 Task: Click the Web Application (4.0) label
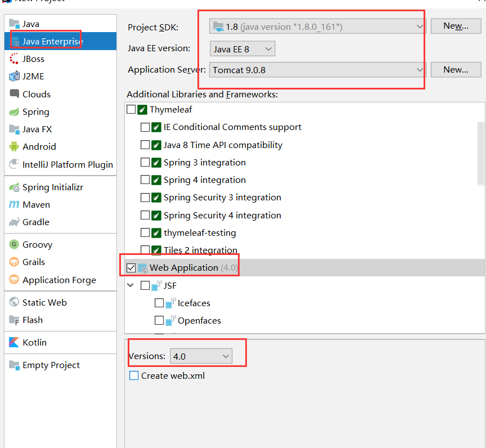[x=194, y=267]
